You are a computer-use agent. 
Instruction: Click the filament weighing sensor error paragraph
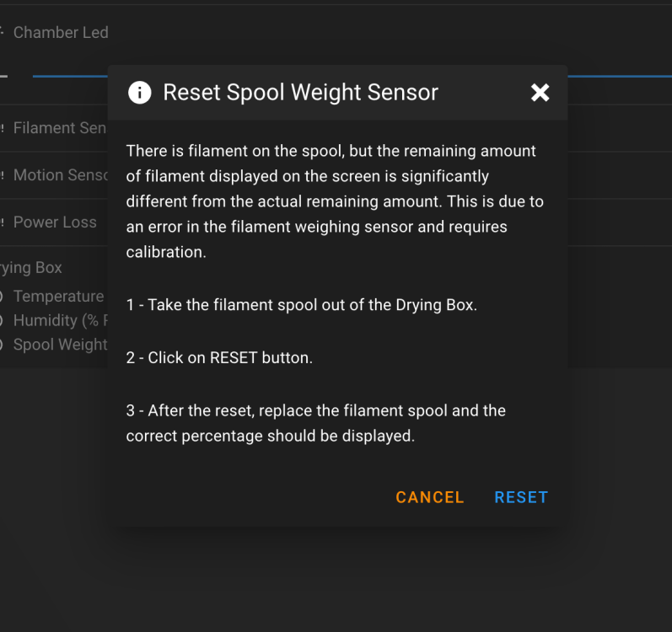pyautogui.click(x=335, y=201)
